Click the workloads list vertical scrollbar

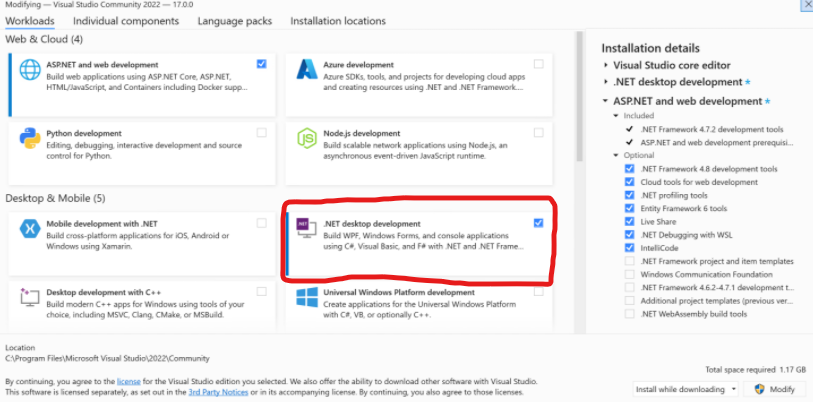[x=580, y=96]
